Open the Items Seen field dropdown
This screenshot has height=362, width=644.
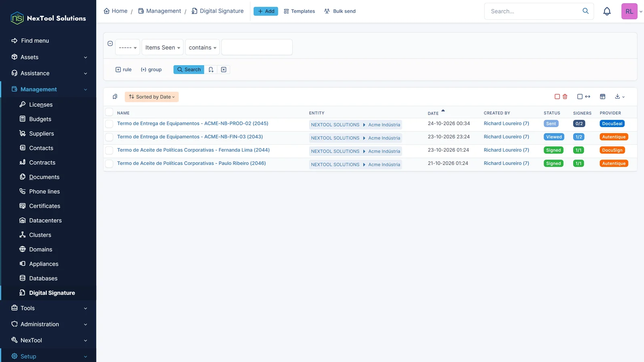(x=163, y=47)
